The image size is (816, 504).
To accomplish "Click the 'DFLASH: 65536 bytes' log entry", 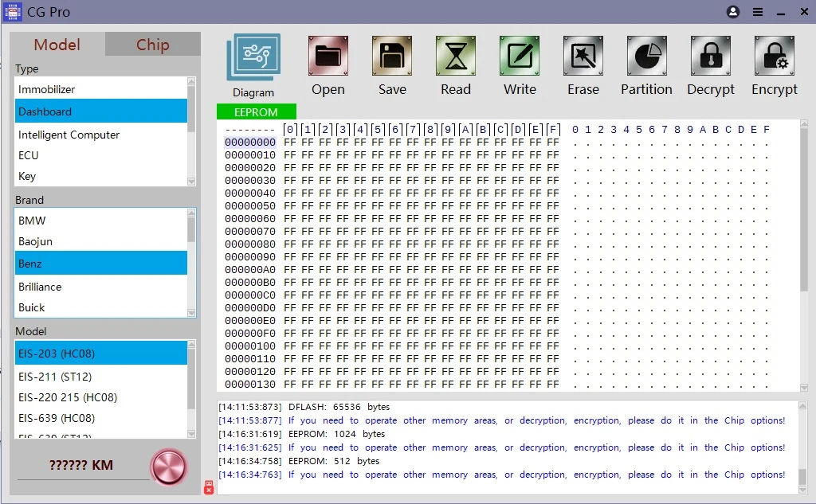I will [x=304, y=407].
